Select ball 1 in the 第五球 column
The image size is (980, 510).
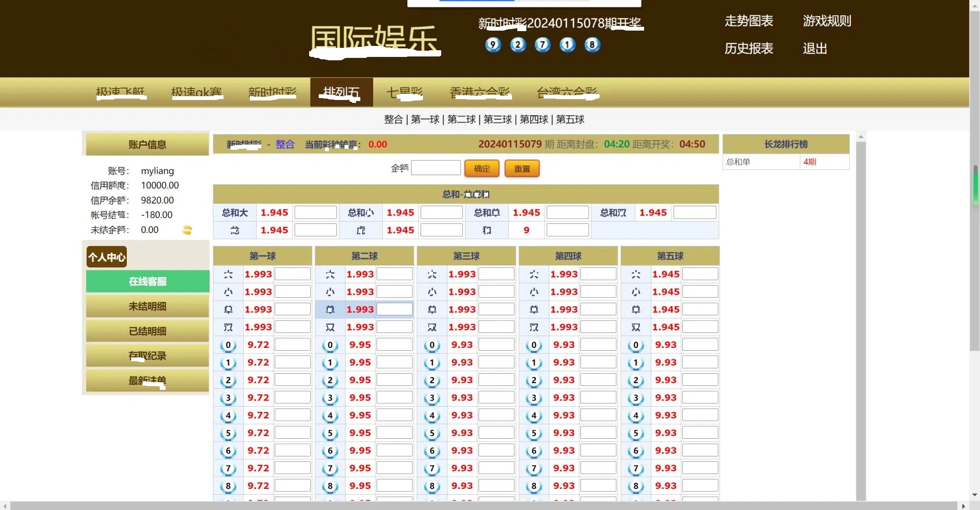coord(636,363)
